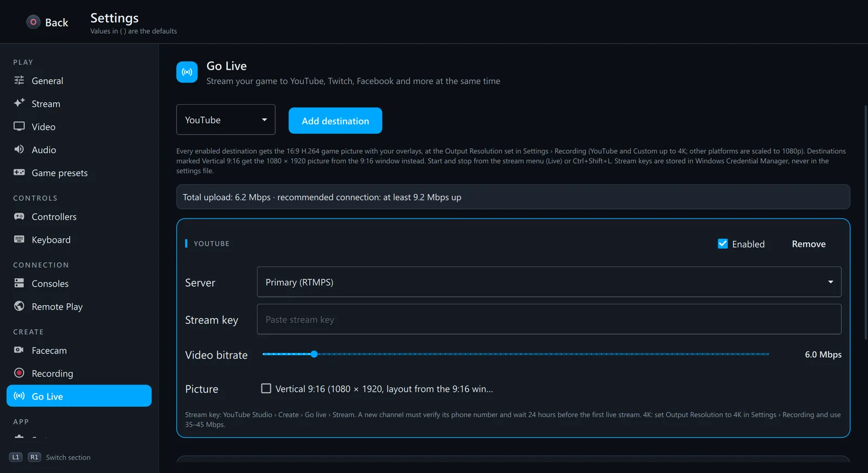
Task: Select the Facecam camera icon
Action: point(19,350)
